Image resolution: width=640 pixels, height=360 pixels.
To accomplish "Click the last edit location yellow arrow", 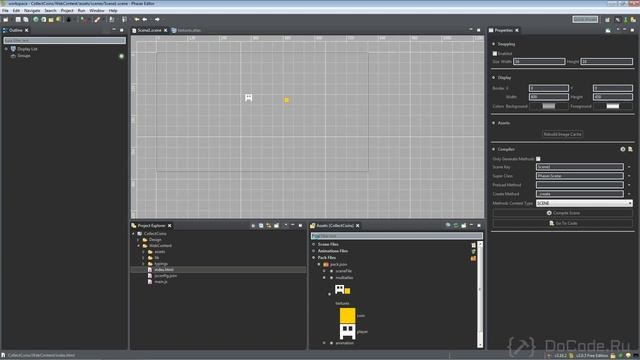I will (x=137, y=20).
